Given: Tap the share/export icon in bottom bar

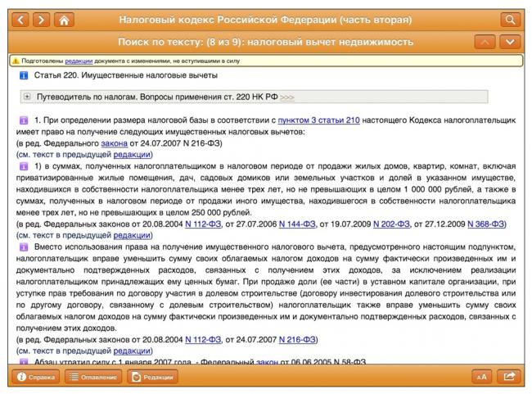Looking at the screenshot, I should pyautogui.click(x=510, y=377).
